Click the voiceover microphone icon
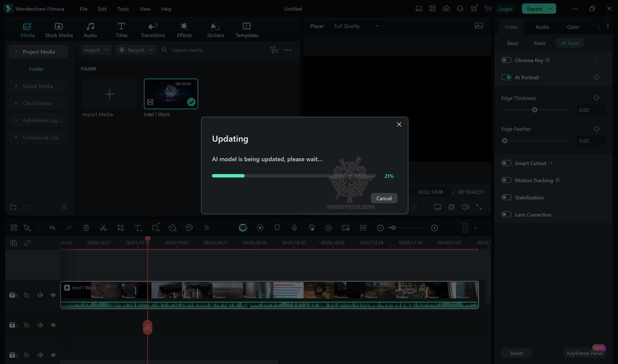Image resolution: width=618 pixels, height=364 pixels. coord(294,228)
